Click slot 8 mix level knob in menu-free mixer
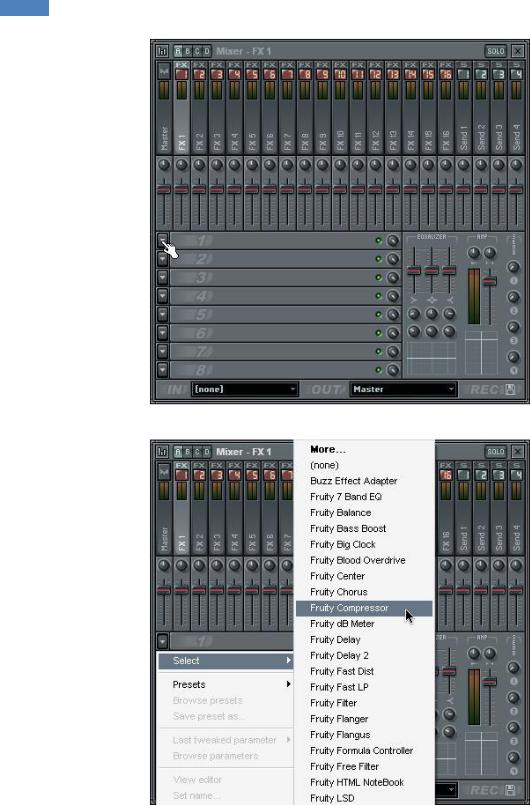This screenshot has width=530, height=805. tap(393, 370)
